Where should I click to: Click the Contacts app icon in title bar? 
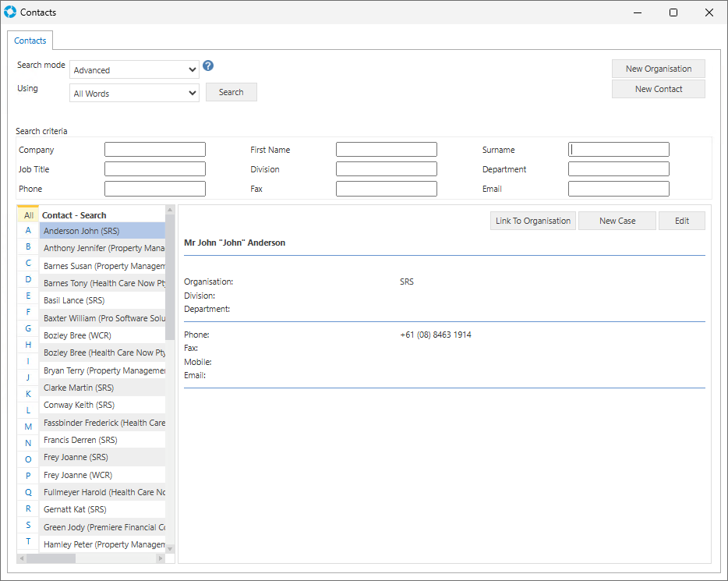[x=10, y=12]
